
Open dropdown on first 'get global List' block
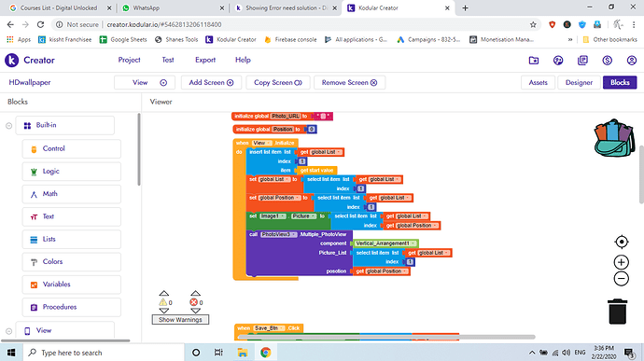click(x=339, y=152)
